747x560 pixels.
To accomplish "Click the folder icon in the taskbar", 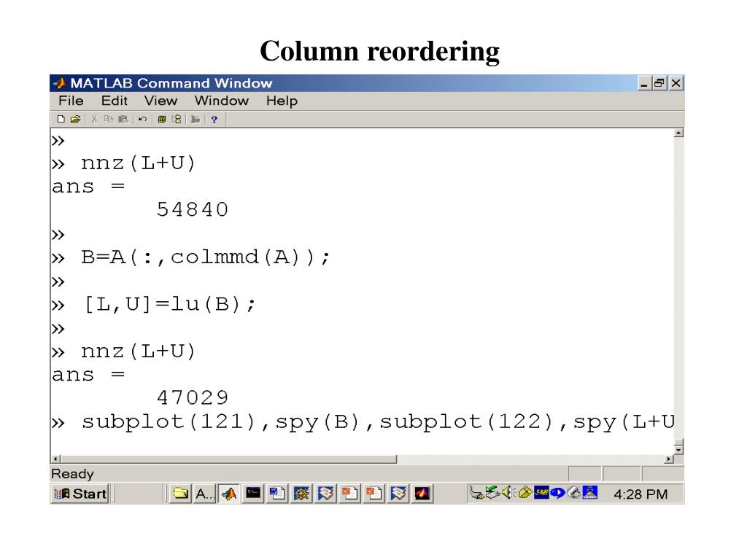I will pyautogui.click(x=181, y=494).
